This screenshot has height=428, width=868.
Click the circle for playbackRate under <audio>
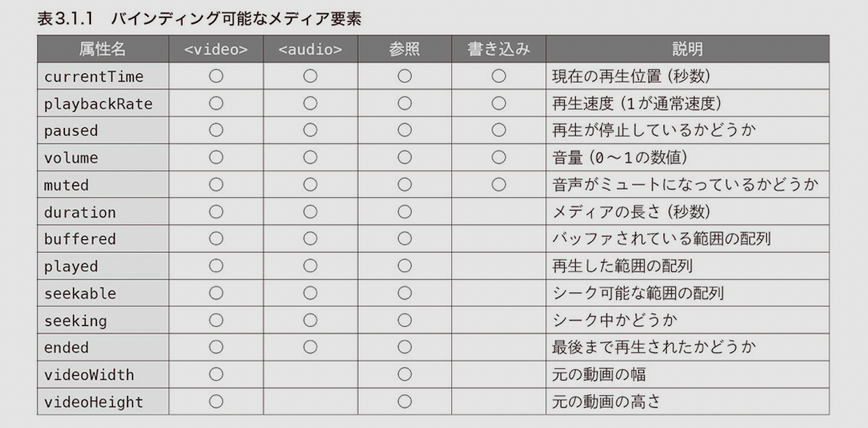(310, 103)
